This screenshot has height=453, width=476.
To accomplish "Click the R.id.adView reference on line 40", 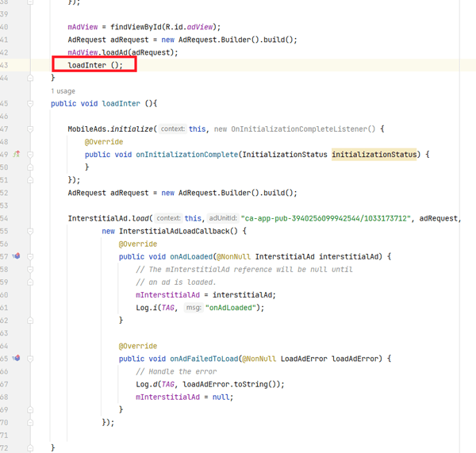I will [189, 27].
